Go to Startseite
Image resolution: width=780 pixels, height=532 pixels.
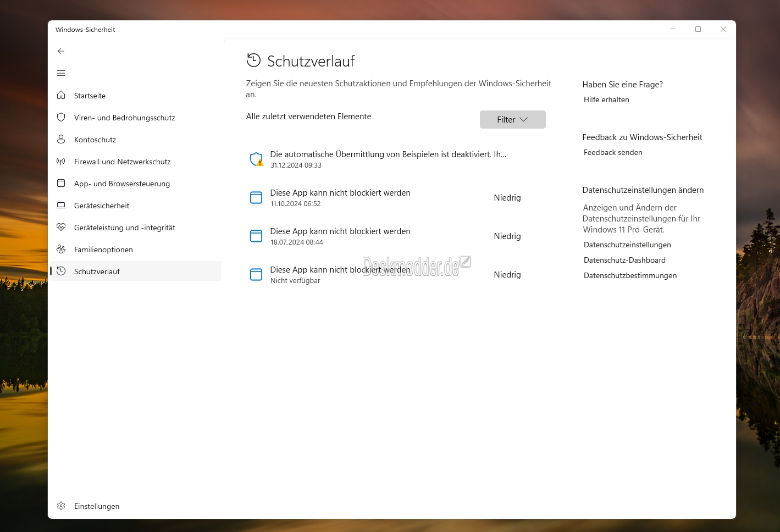(x=136, y=95)
